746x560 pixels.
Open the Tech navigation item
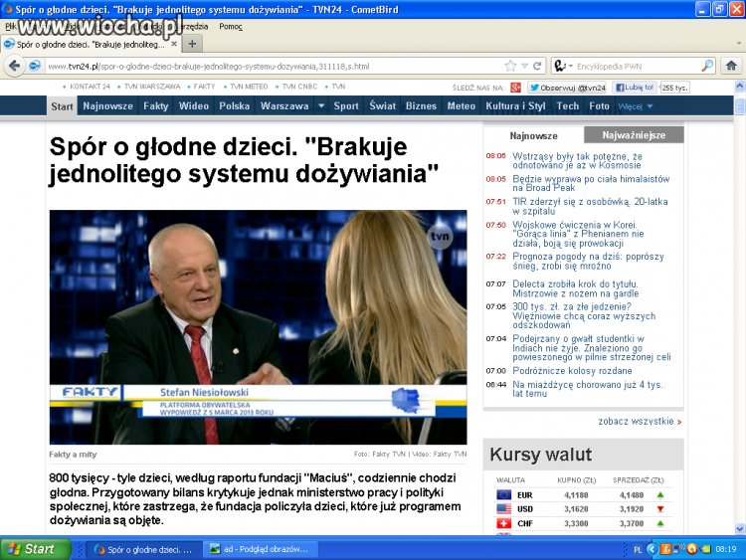568,106
